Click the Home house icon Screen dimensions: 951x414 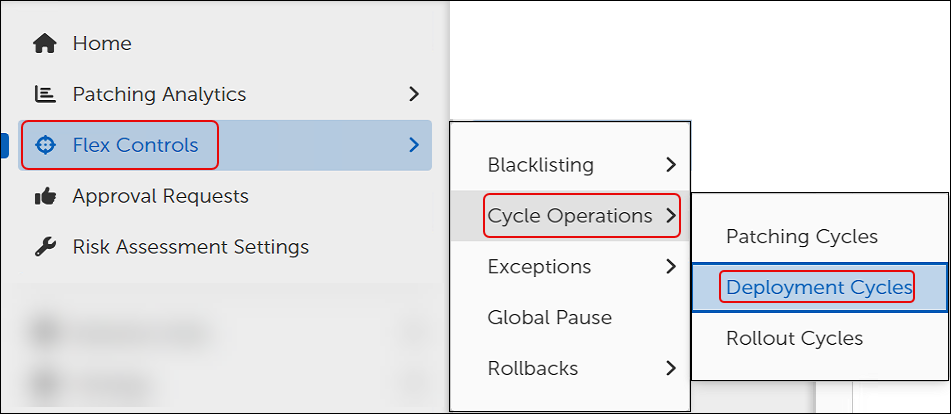click(x=44, y=44)
